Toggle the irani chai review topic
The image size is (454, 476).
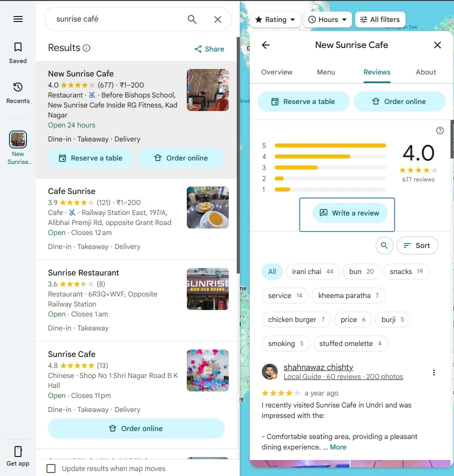[313, 271]
